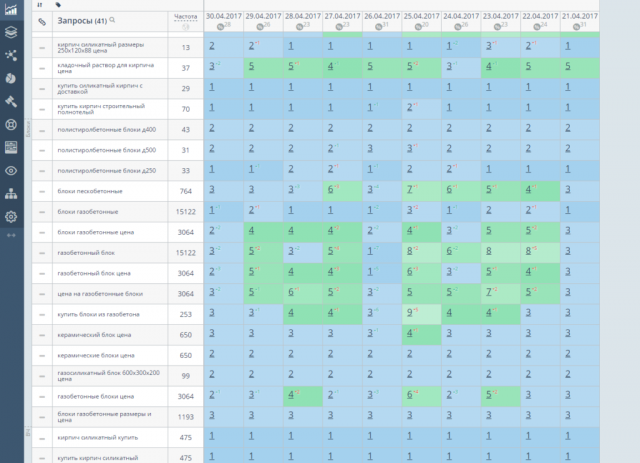Click frequency value 253

[x=186, y=315]
